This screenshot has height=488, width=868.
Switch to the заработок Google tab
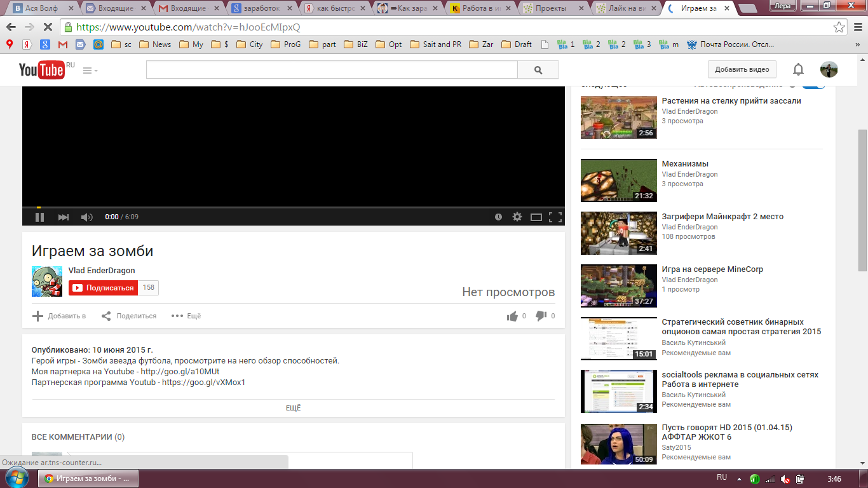coord(261,9)
